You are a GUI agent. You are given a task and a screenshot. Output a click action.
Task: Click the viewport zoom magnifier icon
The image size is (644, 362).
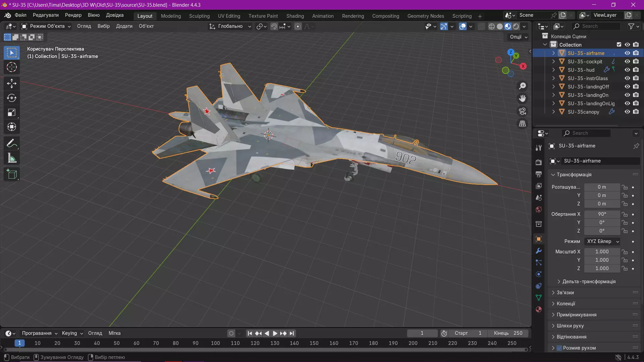(523, 86)
